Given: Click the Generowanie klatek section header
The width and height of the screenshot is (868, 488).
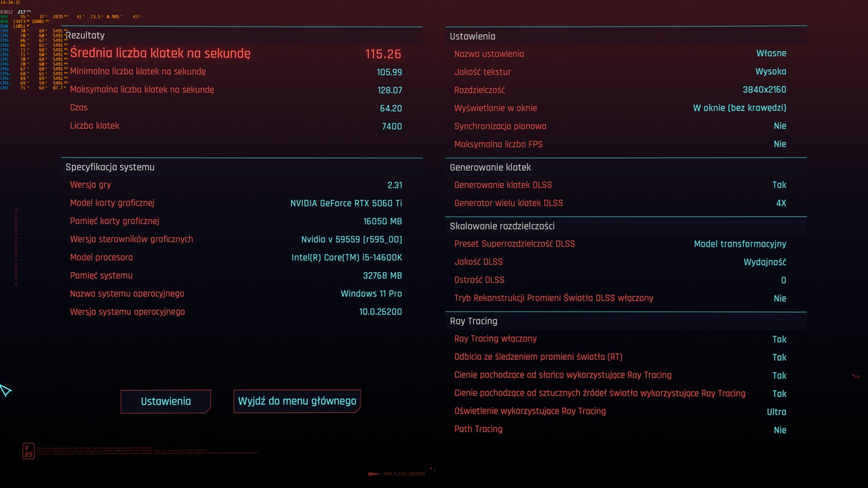Looking at the screenshot, I should click(490, 167).
